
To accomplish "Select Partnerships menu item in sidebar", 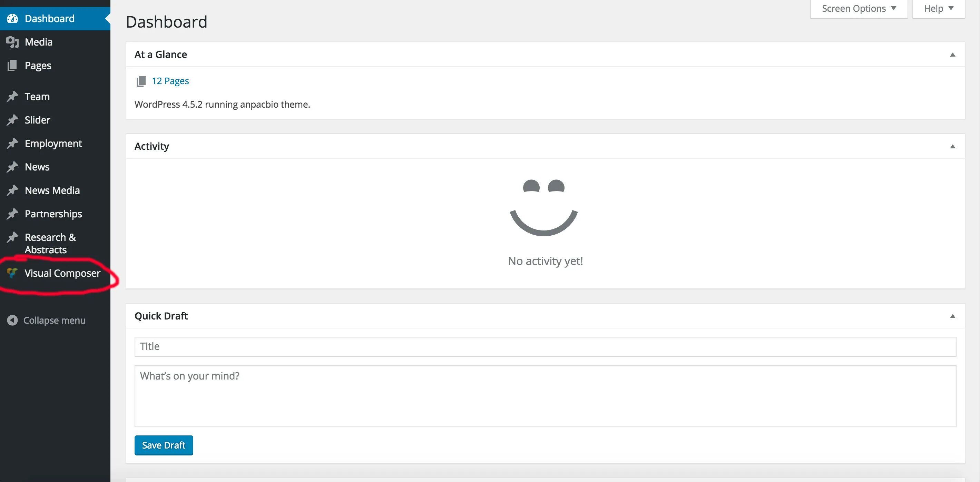I will 53,213.
